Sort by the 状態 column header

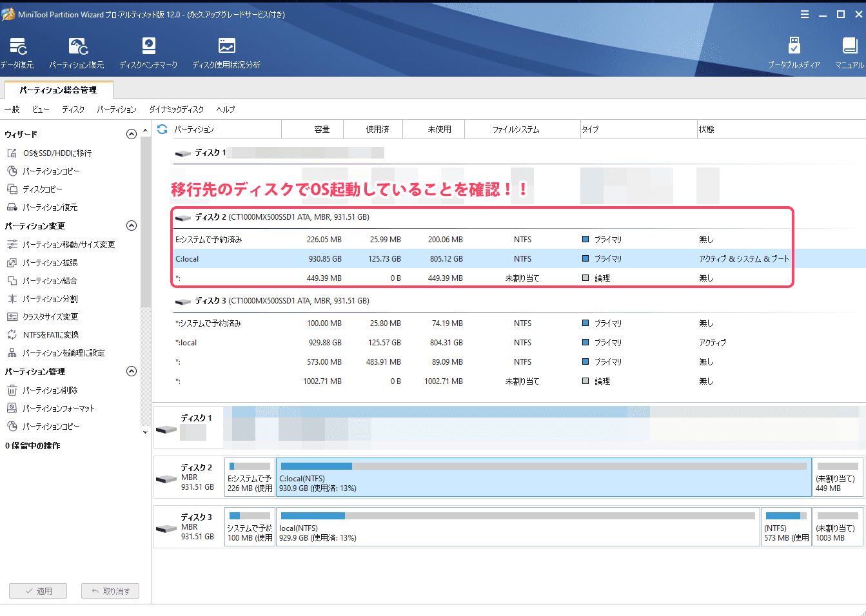[x=782, y=130]
